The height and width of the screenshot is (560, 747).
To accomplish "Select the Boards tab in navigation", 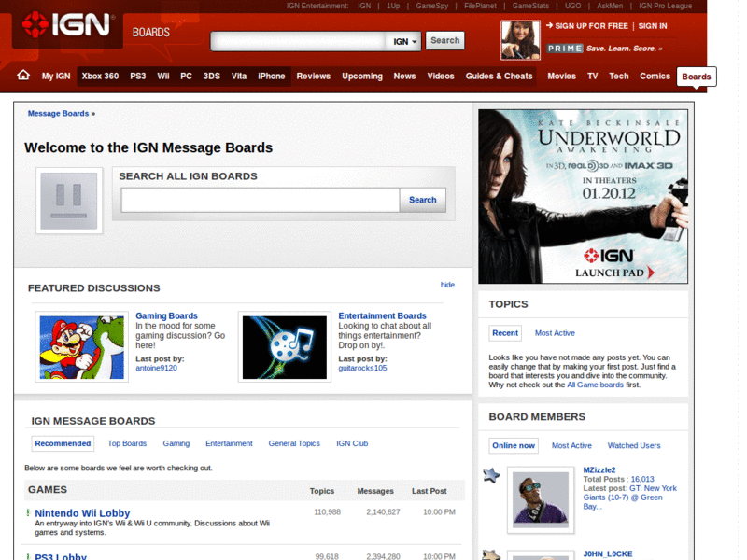I will coord(696,77).
